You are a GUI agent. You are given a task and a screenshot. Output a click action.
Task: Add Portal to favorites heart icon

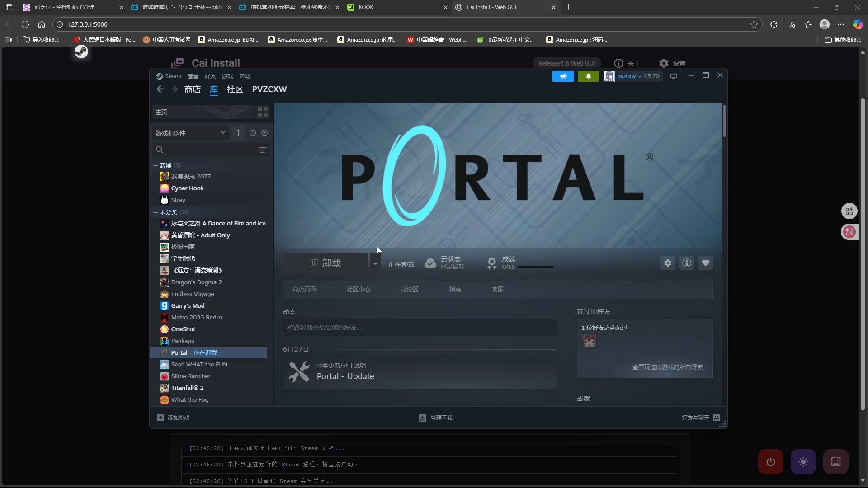click(x=706, y=263)
